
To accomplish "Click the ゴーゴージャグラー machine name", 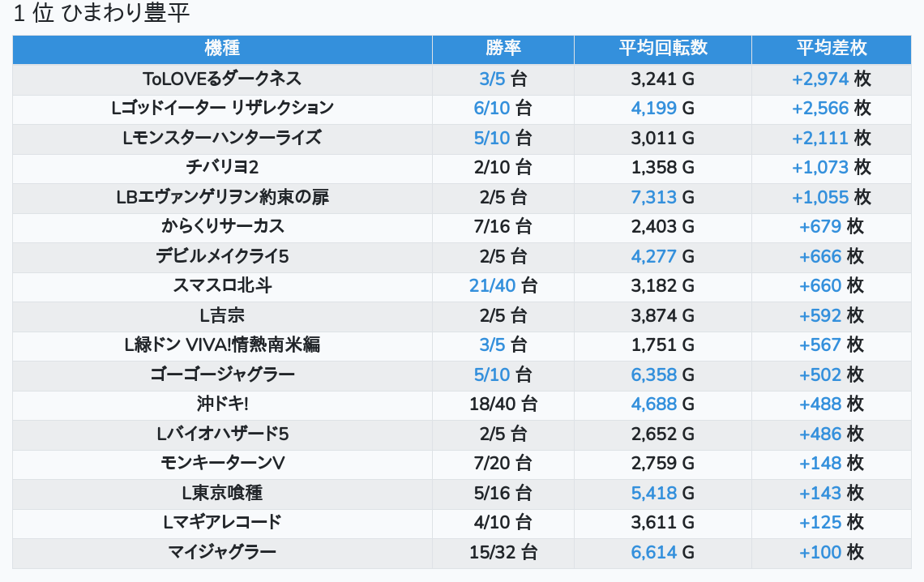I will [222, 374].
